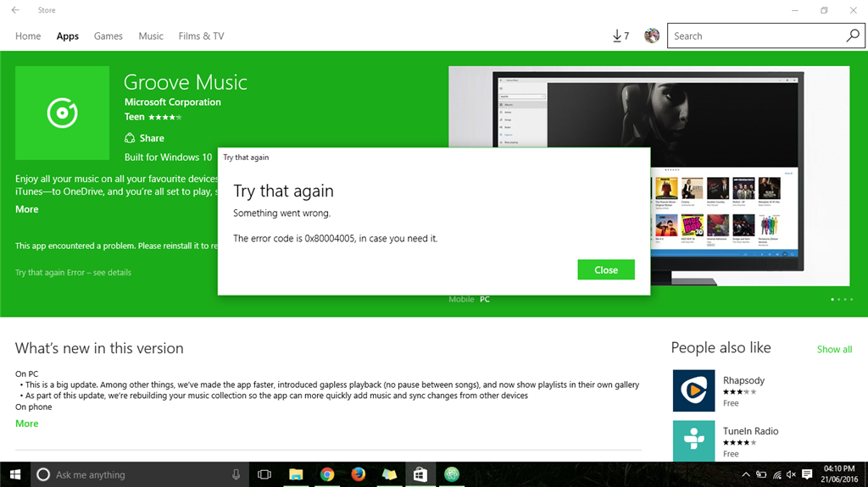Select the first screenshot pagination dot
Image resolution: width=868 pixels, height=487 pixels.
pos(832,299)
